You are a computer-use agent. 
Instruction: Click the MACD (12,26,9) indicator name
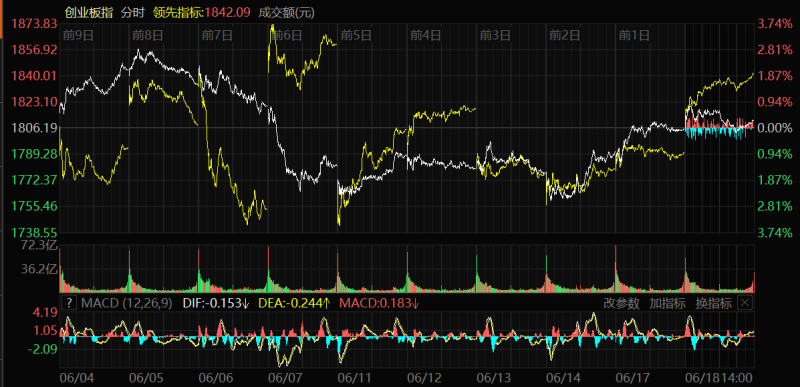[127, 303]
